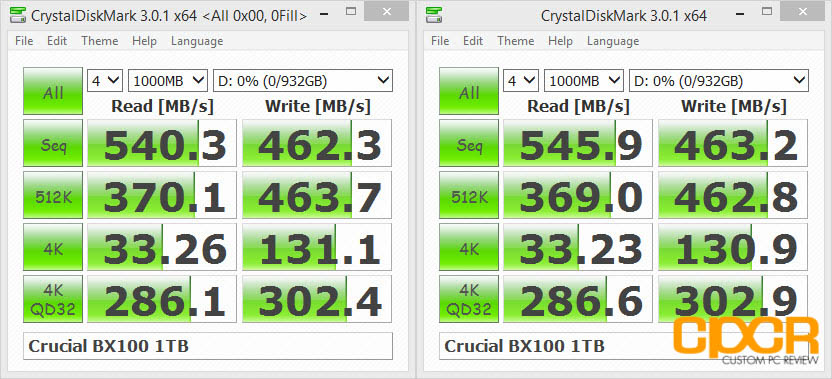Image resolution: width=832 pixels, height=379 pixels.
Task: Click the Crucial BX100 1TB comment field on left
Action: (x=208, y=346)
